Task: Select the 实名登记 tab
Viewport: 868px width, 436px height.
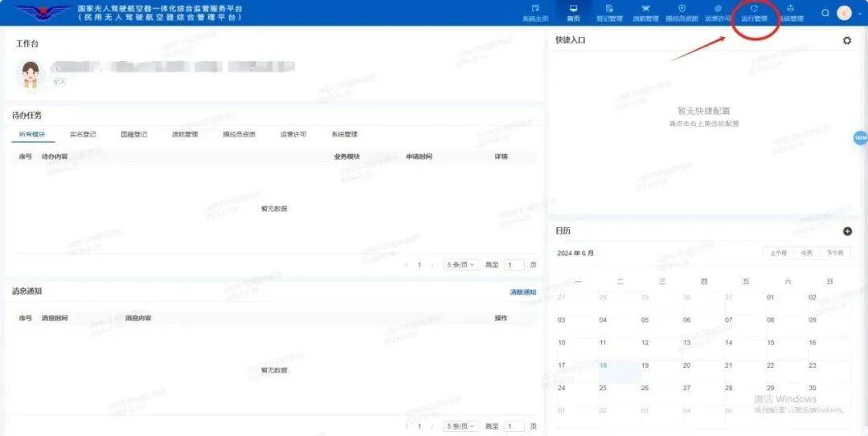Action: [83, 134]
